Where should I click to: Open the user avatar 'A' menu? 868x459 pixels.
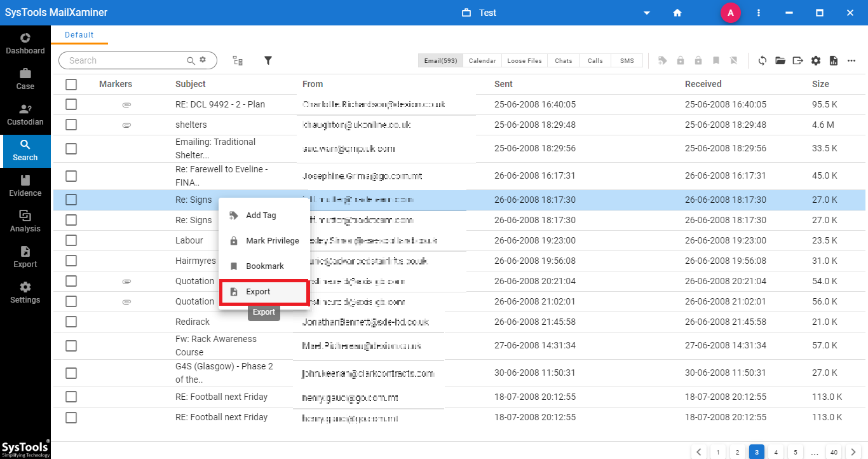731,13
